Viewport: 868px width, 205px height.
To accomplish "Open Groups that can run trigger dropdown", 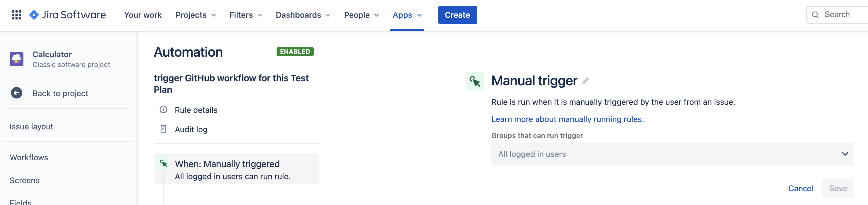I will click(673, 154).
